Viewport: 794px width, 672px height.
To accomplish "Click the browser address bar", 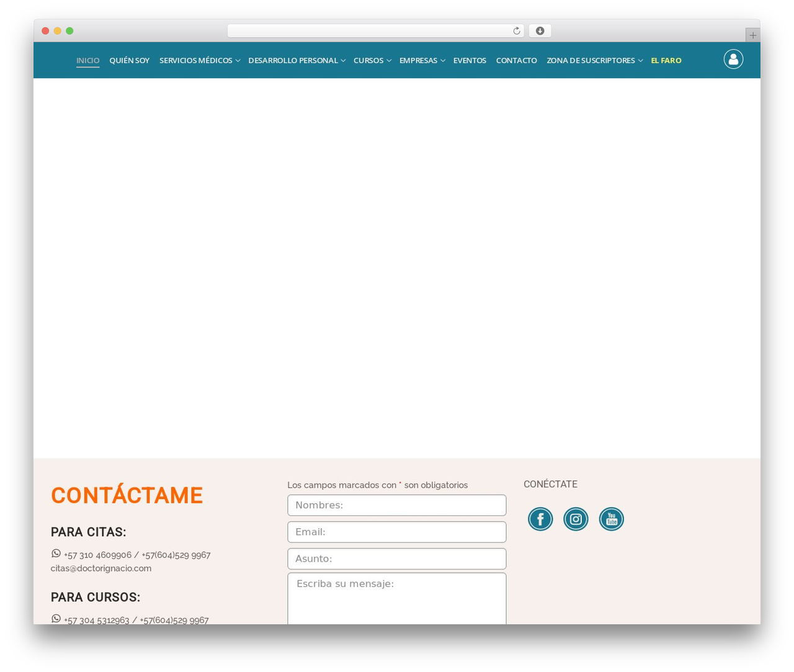I will tap(375, 31).
